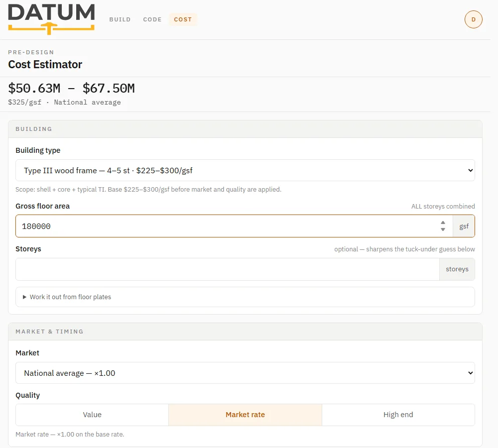Click the 'gsf' unit label
Screen dimensions: 498x448
pos(464,226)
